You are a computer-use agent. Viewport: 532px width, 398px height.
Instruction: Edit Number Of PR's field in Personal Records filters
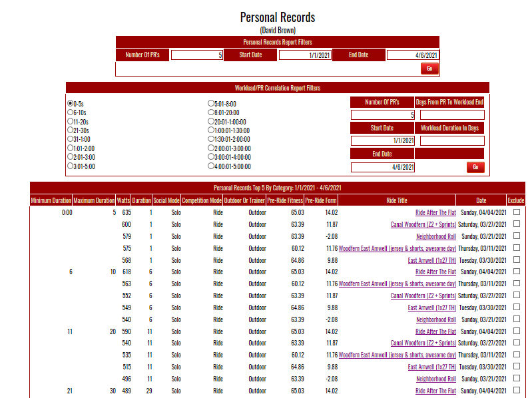[197, 55]
